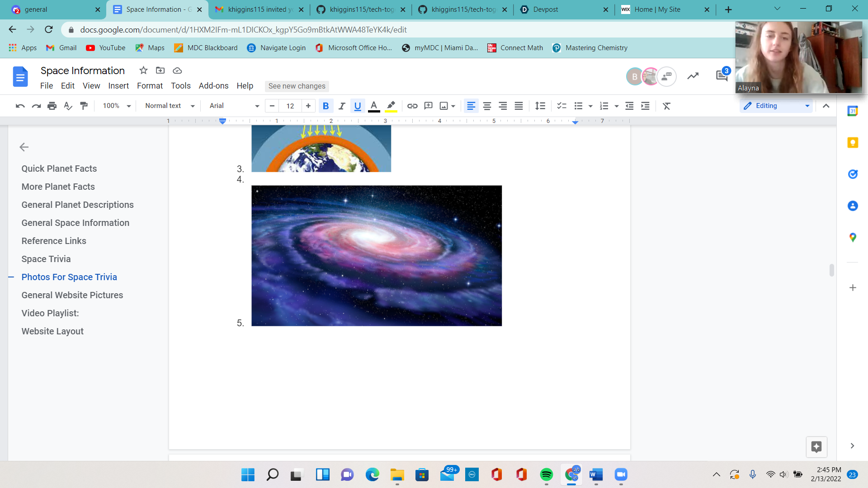Click the paint format roller icon
The width and height of the screenshot is (868, 488).
coord(84,106)
